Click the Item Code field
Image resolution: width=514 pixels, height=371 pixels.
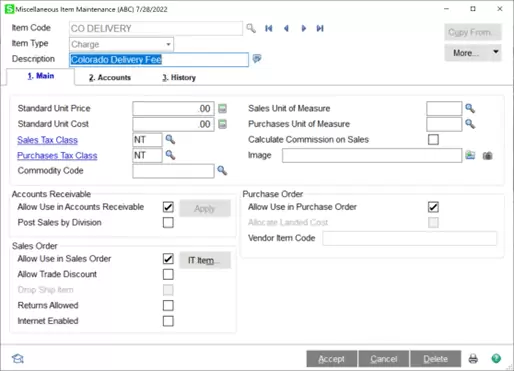[156, 28]
